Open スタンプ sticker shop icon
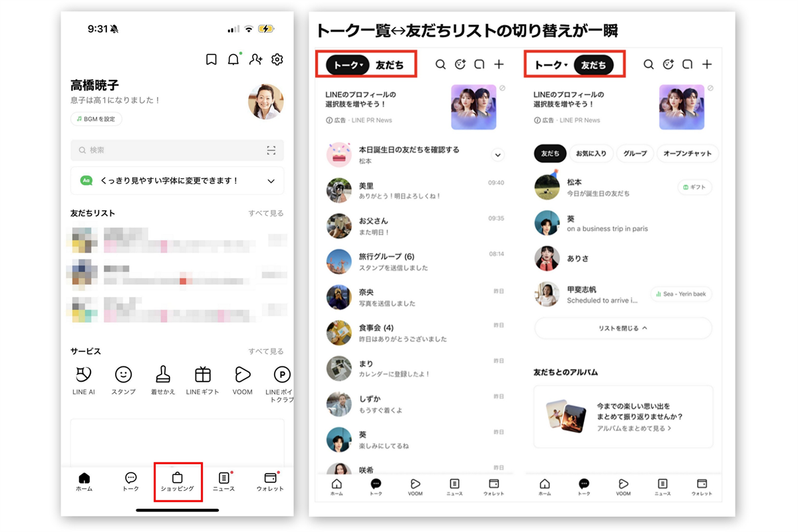This screenshot has width=798, height=532. point(124,380)
